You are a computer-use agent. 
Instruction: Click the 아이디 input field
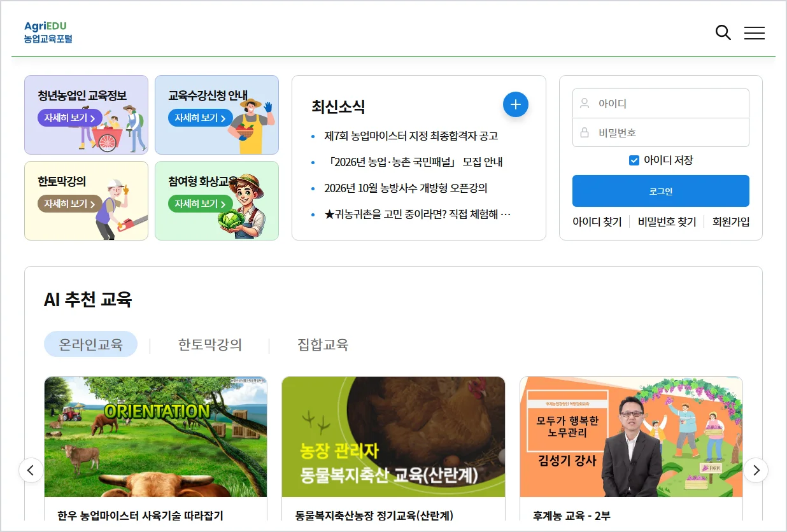661,103
